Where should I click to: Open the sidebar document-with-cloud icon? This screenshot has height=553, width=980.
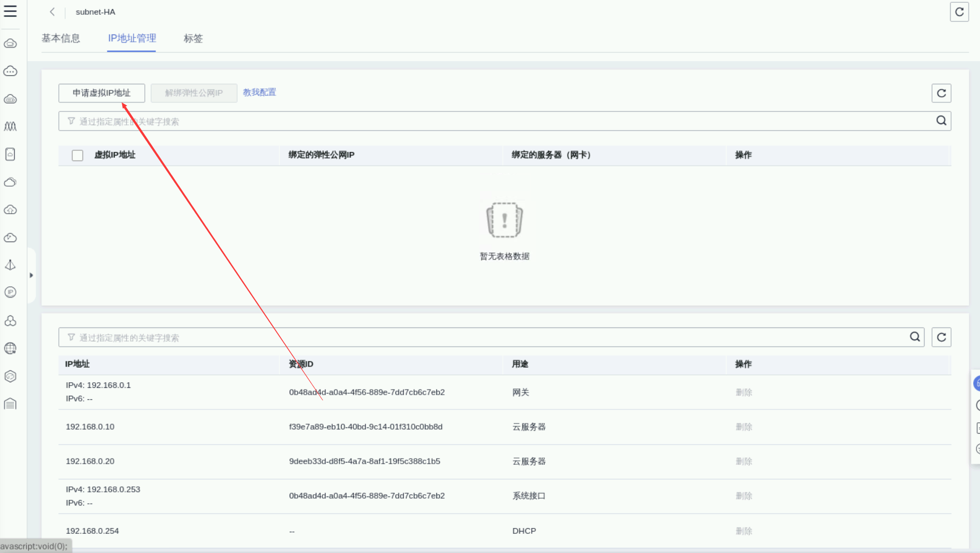[10, 154]
